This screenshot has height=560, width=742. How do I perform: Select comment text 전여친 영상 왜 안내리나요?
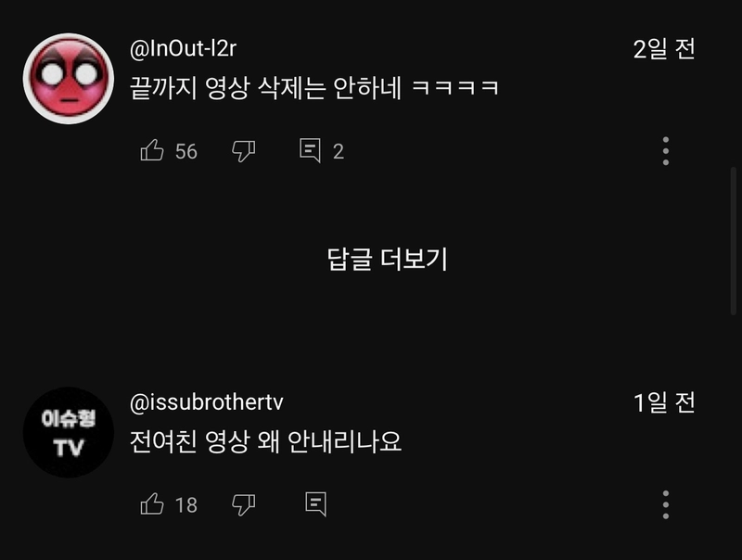(265, 441)
